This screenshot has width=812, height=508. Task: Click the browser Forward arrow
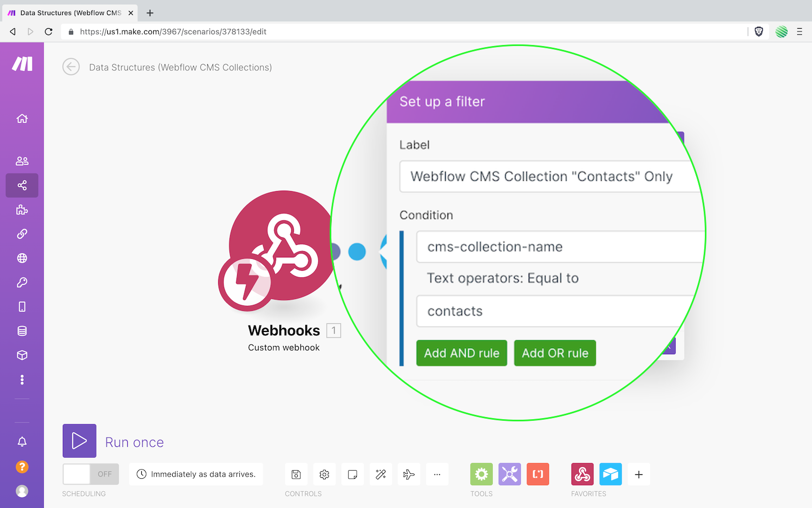tap(30, 32)
